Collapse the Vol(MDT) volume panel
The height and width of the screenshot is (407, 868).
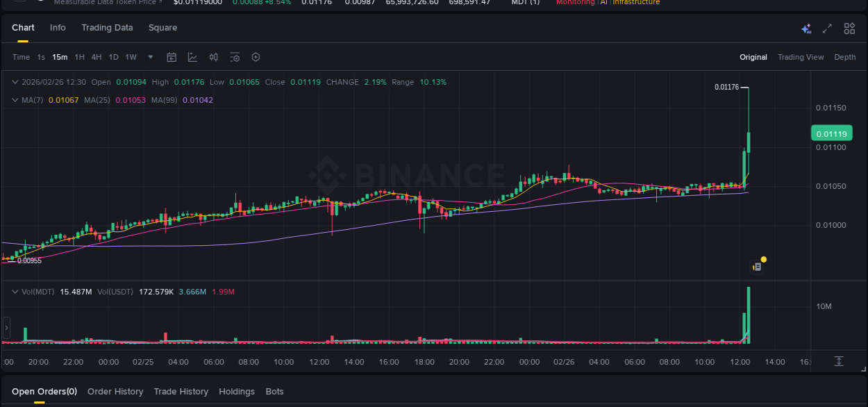coord(15,291)
